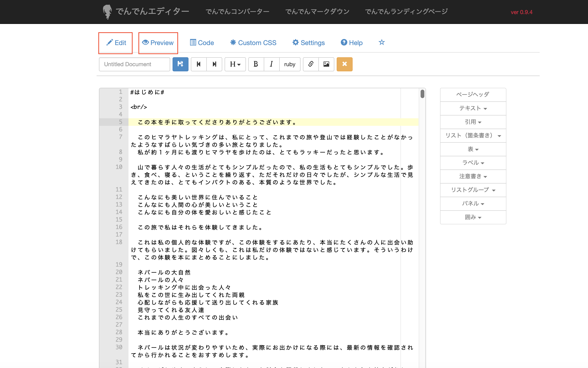The image size is (588, 368).
Task: Click the Untitled Document title field
Action: pyautogui.click(x=134, y=64)
